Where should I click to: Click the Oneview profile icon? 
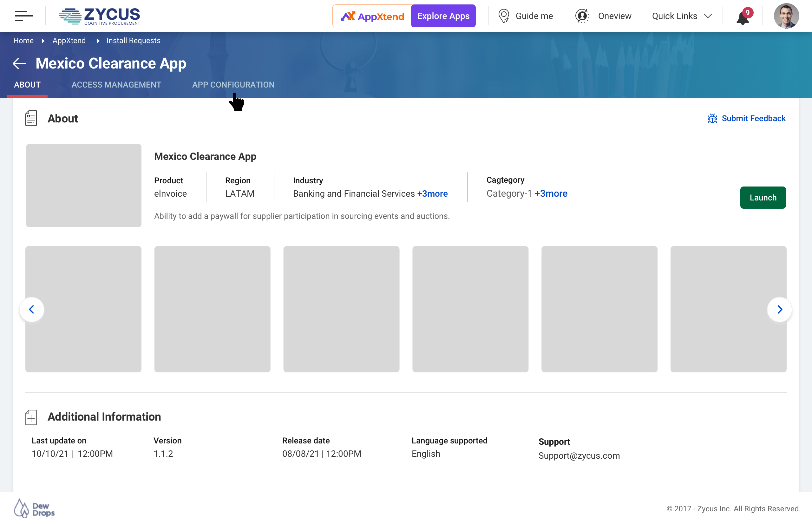(582, 16)
